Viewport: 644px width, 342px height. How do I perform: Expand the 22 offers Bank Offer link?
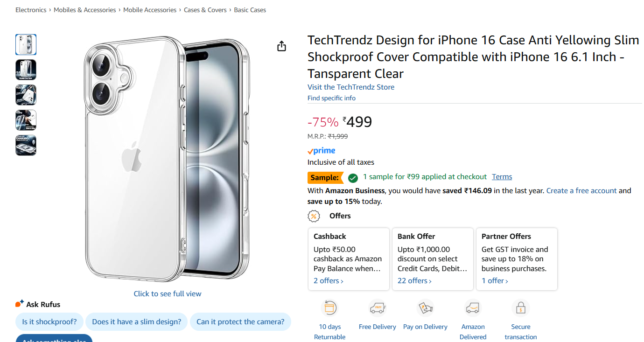coord(414,281)
